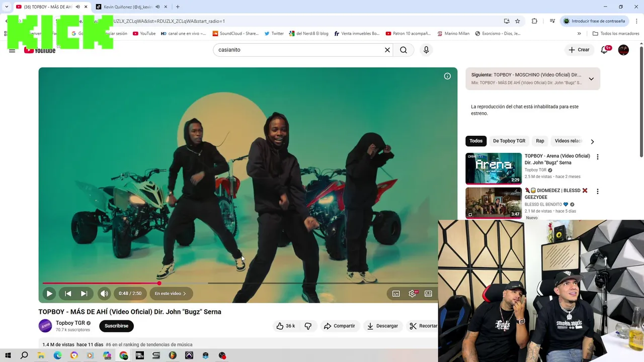Click 'Introducir frase de contraseña' profile chip
This screenshot has width=644, height=362.
595,21
